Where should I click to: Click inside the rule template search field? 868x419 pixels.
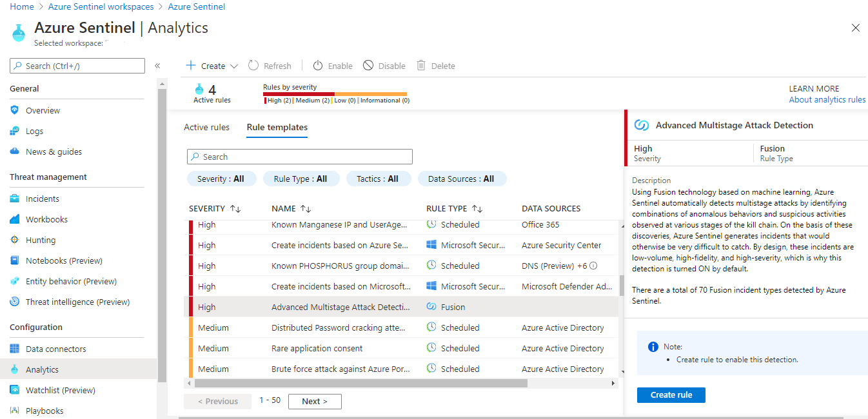pos(299,157)
